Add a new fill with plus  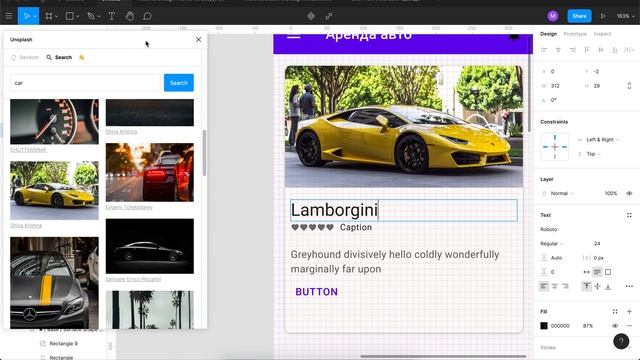click(x=629, y=311)
